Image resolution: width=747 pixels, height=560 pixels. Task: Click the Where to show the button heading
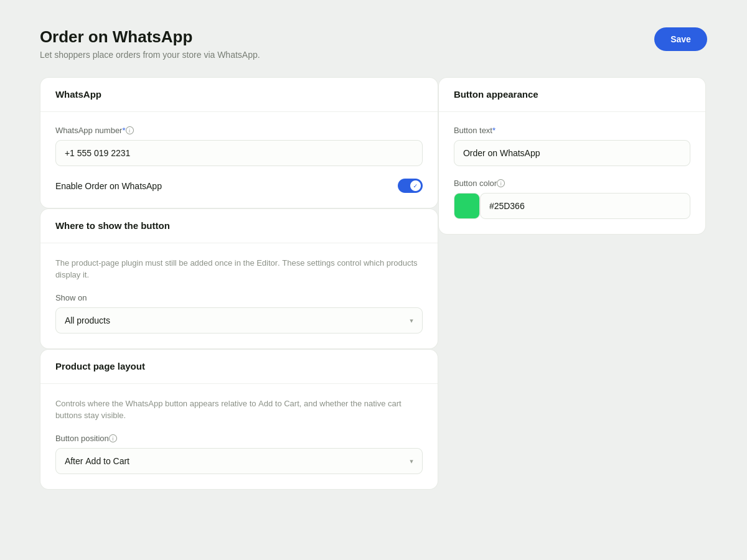pos(113,226)
